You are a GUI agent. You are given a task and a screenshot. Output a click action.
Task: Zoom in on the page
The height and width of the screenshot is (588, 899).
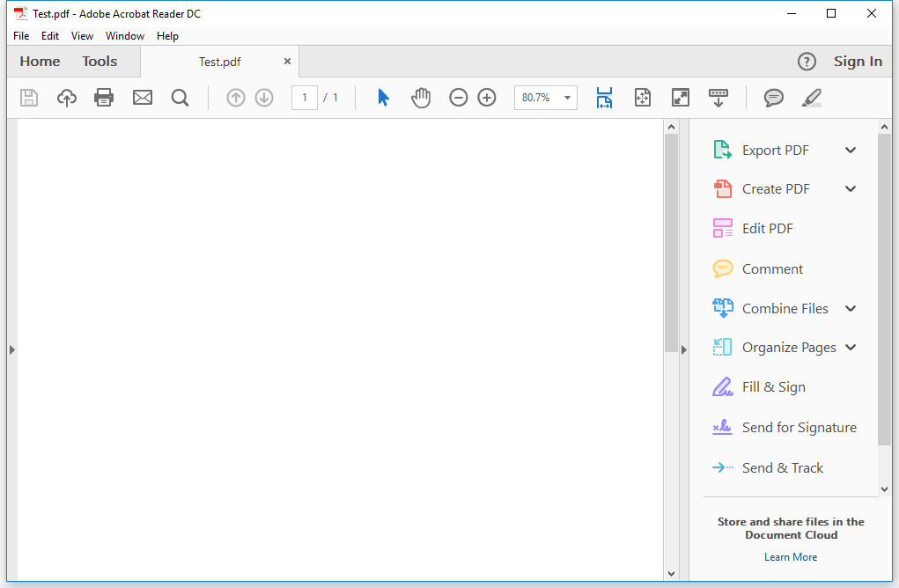(487, 97)
